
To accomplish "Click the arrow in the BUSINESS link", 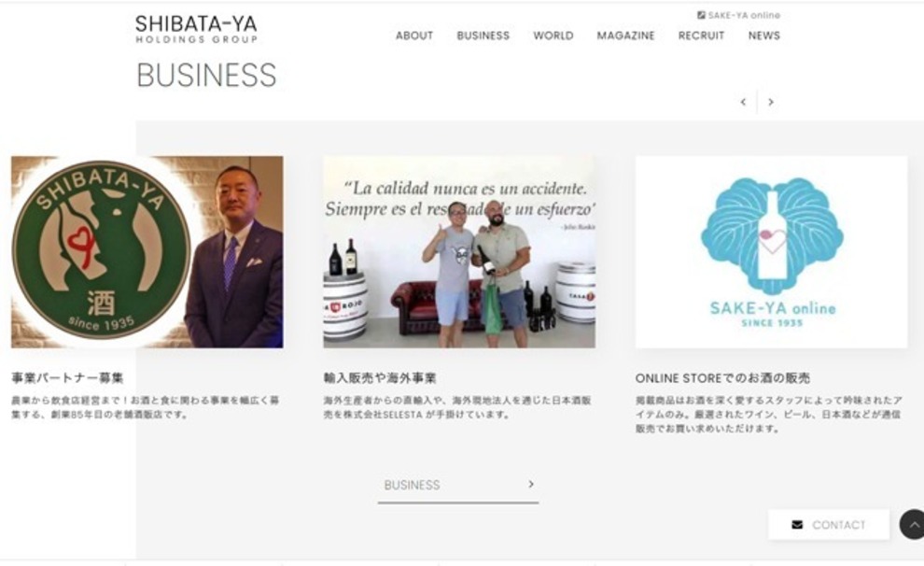I will [x=531, y=484].
